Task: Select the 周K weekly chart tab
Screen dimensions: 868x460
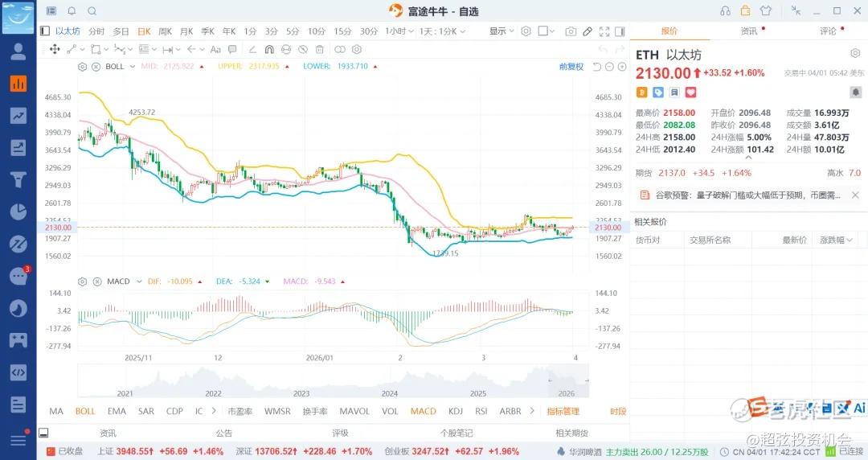Action: point(165,31)
